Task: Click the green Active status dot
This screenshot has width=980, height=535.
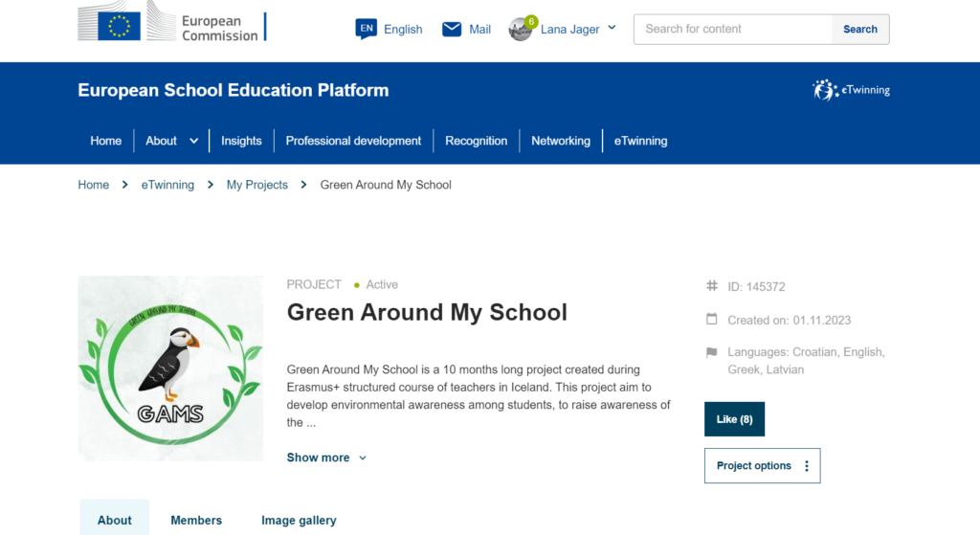Action: point(357,285)
